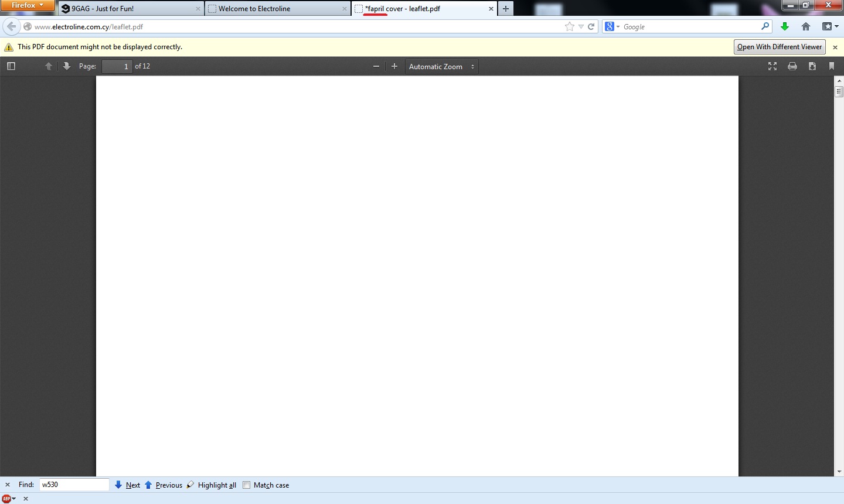Click Open With Different Viewer button
This screenshot has width=844, height=504.
coord(780,47)
